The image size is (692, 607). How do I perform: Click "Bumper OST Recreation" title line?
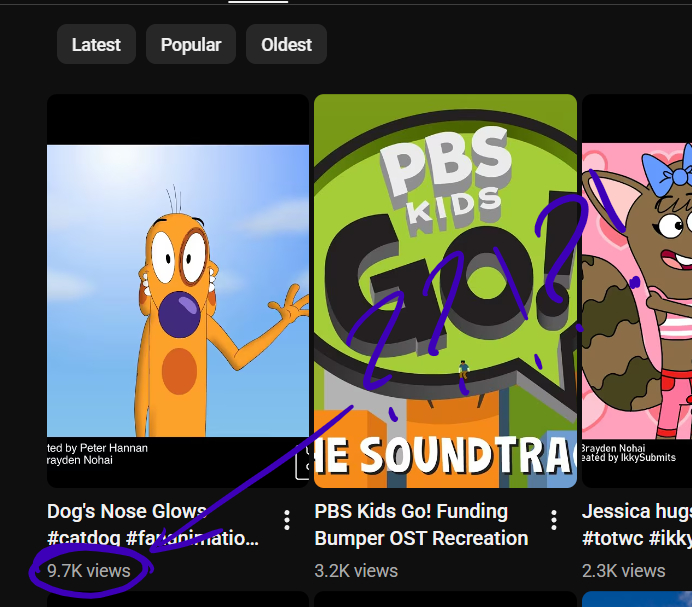(421, 539)
